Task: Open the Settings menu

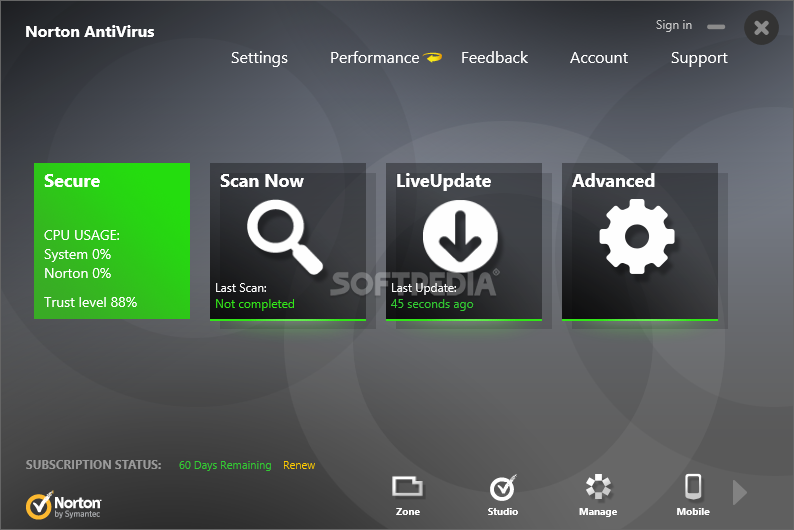Action: click(x=259, y=58)
